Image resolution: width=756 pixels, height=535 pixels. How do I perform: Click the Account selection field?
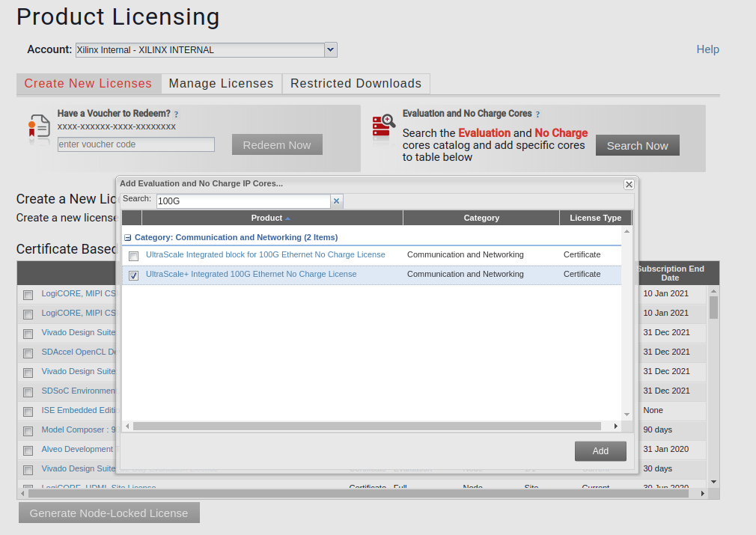[x=200, y=49]
